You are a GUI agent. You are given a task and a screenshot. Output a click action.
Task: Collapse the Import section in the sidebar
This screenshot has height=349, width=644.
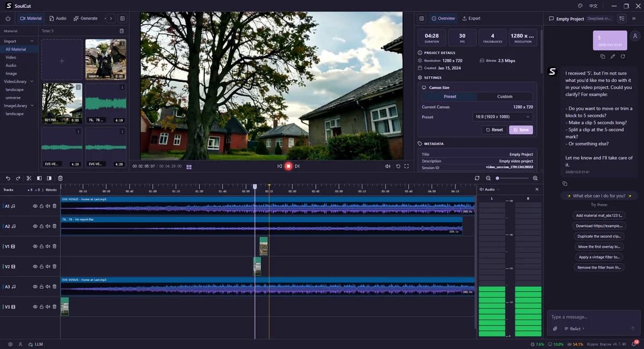(x=32, y=41)
